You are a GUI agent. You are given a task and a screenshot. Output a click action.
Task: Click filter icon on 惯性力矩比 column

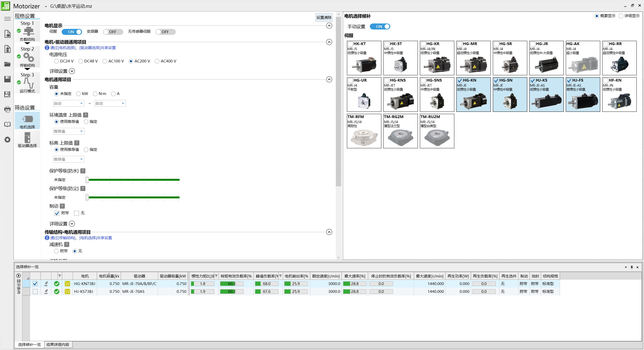tap(216, 276)
